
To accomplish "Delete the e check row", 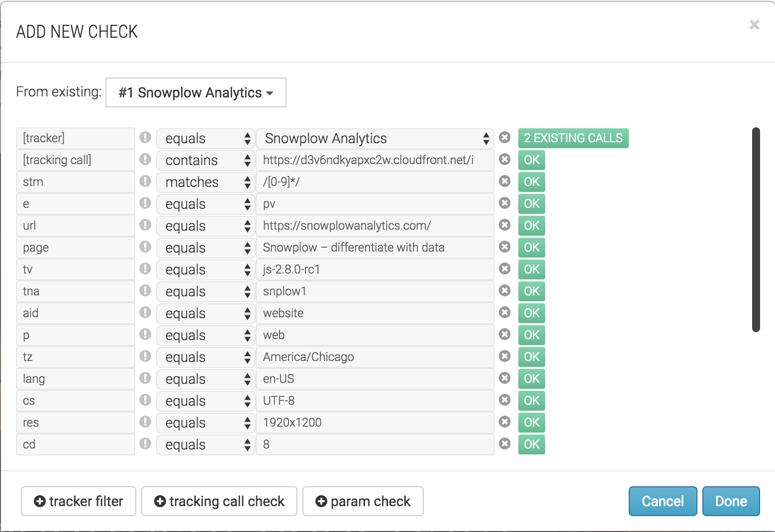I will tap(504, 203).
